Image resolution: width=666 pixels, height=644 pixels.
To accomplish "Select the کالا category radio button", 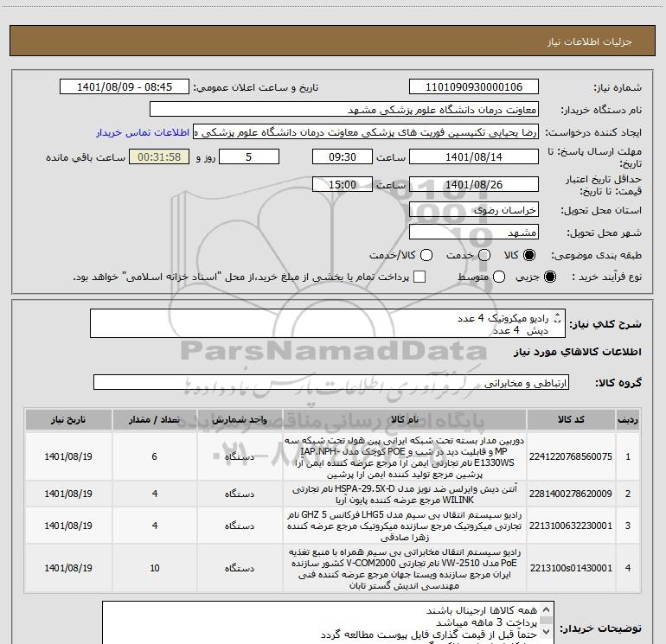I will (x=529, y=255).
